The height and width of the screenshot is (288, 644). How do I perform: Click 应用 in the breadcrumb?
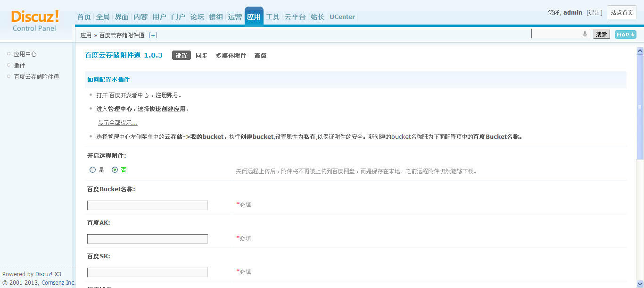point(86,35)
